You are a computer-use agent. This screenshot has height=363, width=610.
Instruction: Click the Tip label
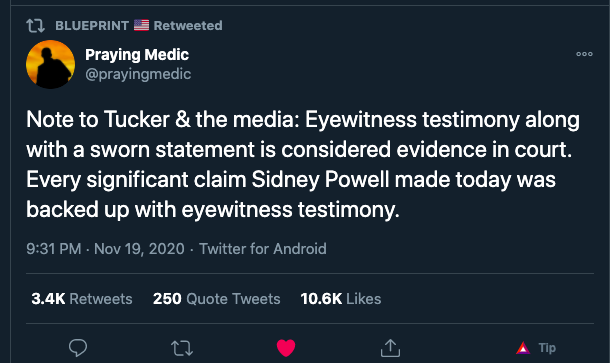click(x=547, y=348)
